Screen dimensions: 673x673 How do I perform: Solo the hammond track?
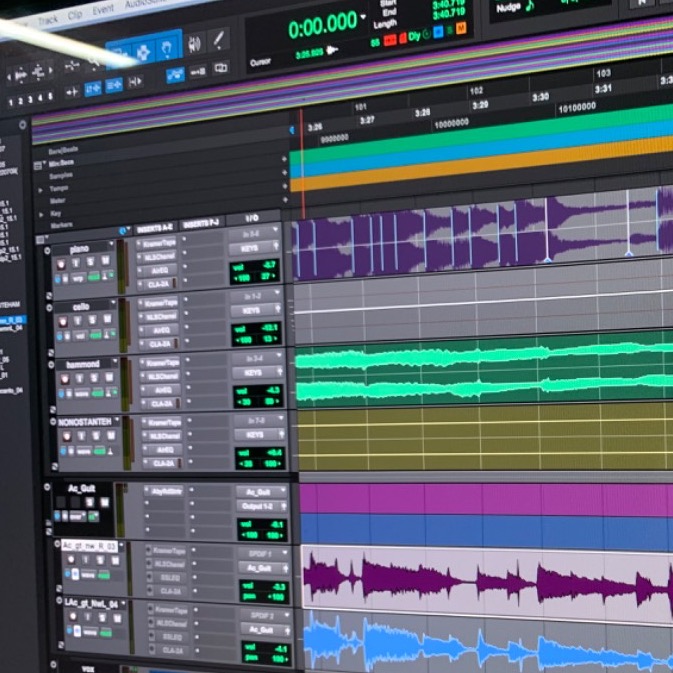(x=96, y=379)
